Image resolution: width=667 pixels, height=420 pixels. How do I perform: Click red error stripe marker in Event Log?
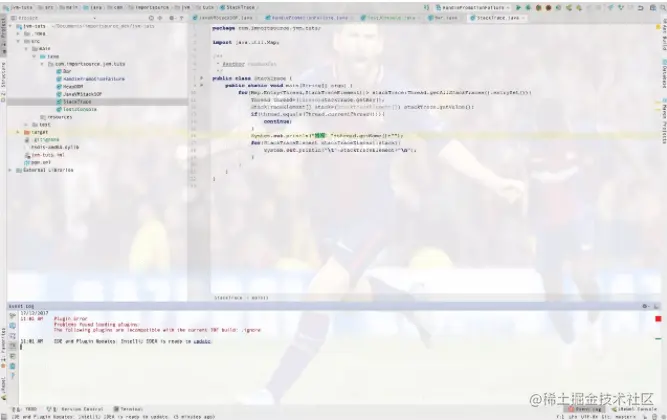(x=658, y=319)
